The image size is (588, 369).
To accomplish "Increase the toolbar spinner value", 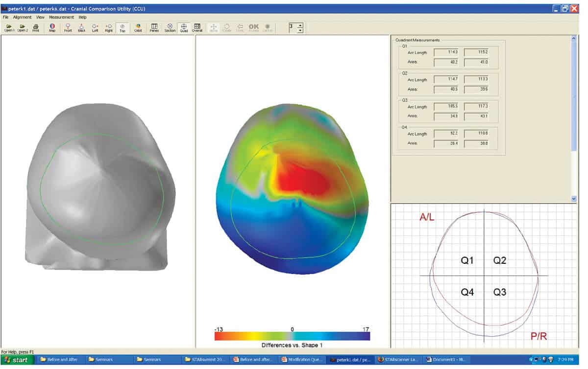I will (x=300, y=25).
